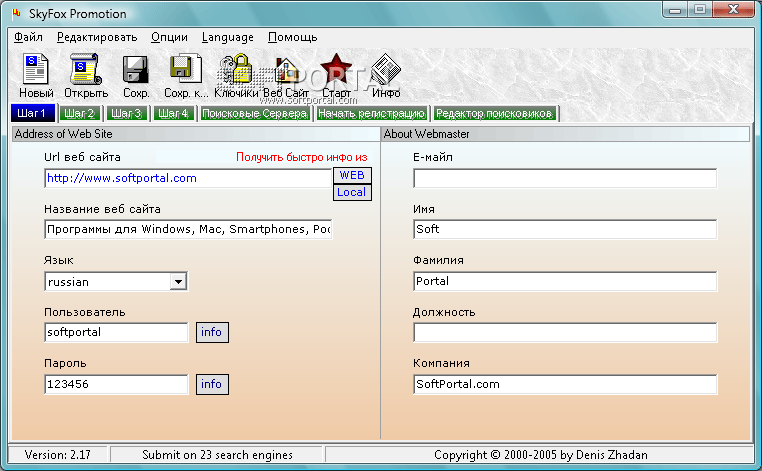
Task: Click the Фамилия field containing Portal
Action: [565, 281]
